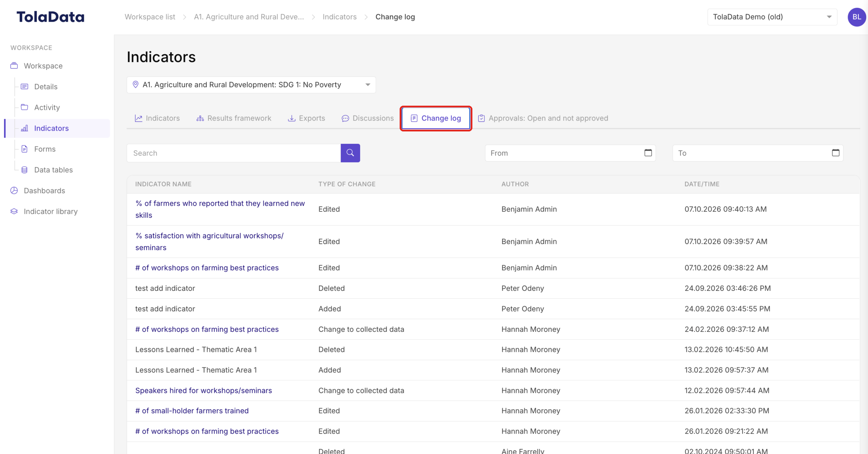Screen dimensions: 868x454
Task: Open Forms in the sidebar
Action: pos(45,149)
